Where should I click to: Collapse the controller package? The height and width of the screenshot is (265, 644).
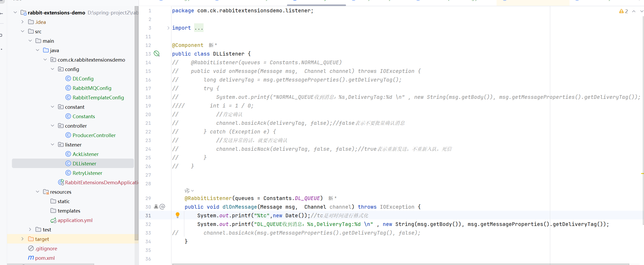(x=52, y=126)
